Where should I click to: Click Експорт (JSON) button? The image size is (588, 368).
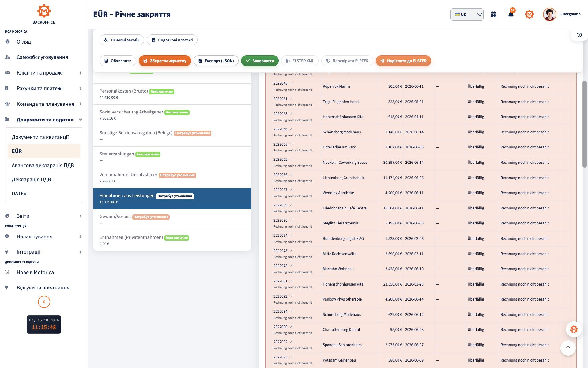216,61
